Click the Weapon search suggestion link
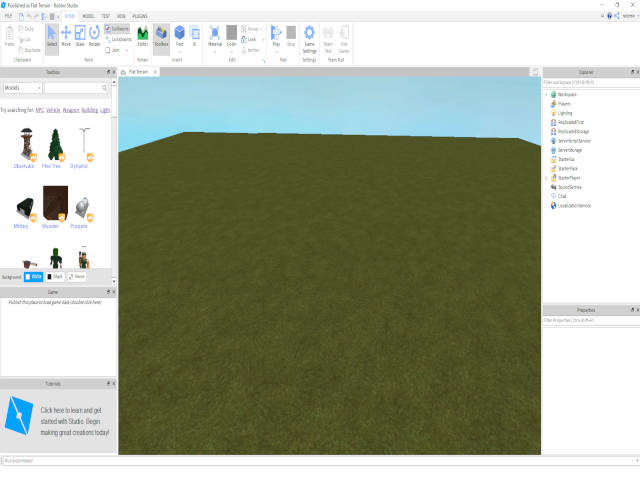640x480 pixels. coord(71,109)
